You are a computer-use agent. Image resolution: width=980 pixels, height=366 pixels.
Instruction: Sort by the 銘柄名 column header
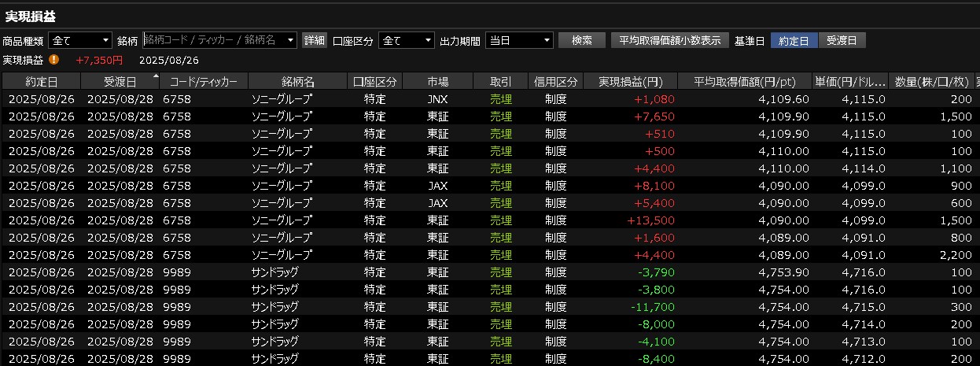tap(298, 81)
